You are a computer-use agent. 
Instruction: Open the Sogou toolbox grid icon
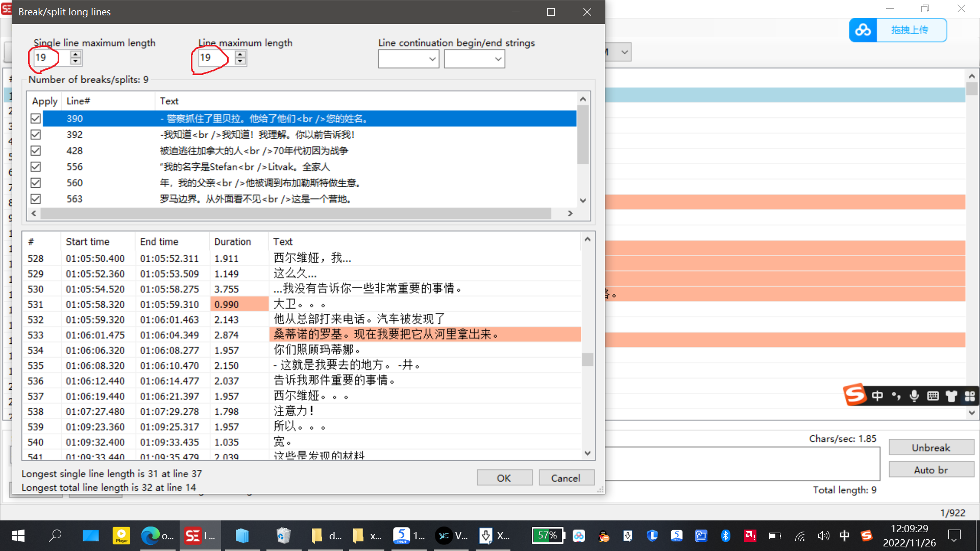tap(969, 395)
